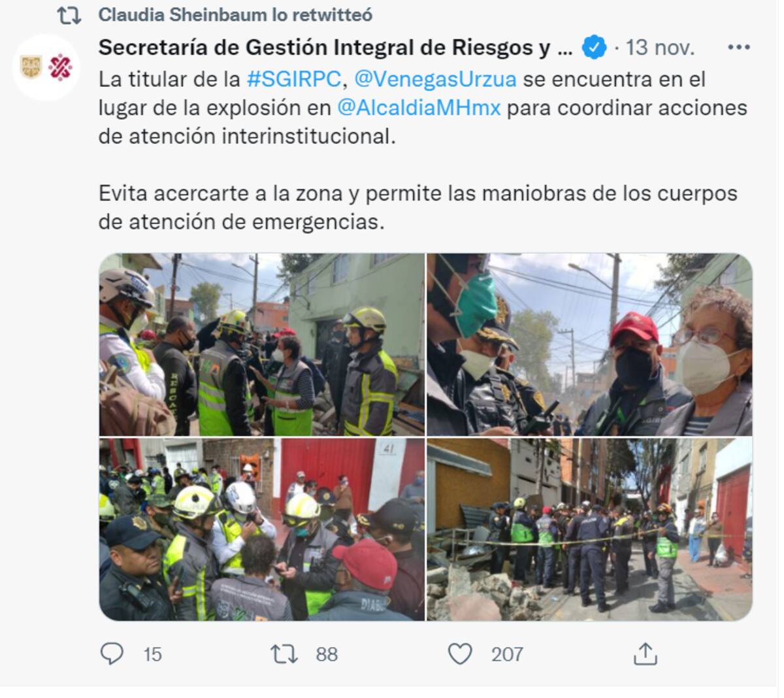The image size is (784, 698).
Task: Open the #SGIRPC hashtag
Action: coord(294,79)
